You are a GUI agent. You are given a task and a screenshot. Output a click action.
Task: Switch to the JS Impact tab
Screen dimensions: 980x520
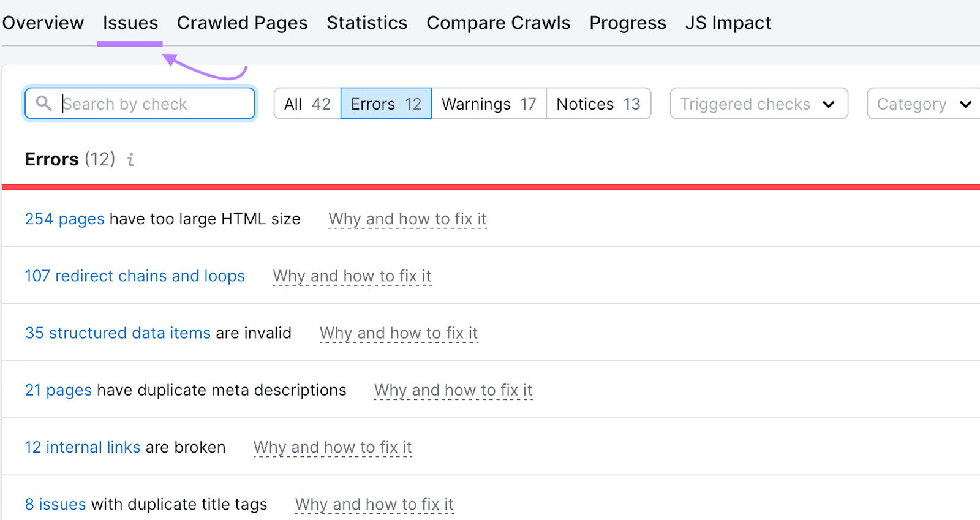(x=728, y=23)
